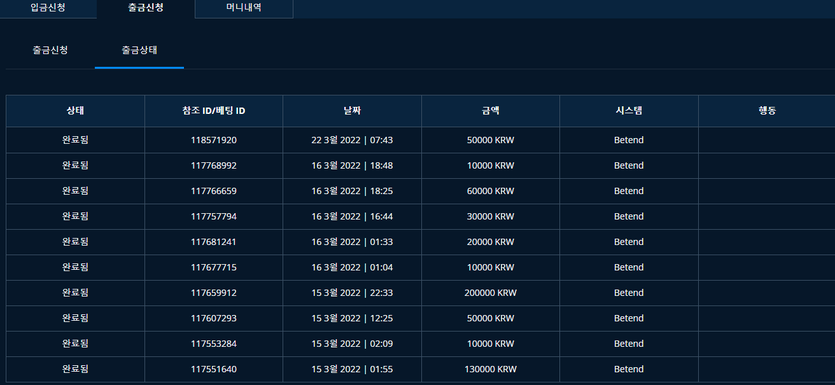Click date 15 3월 2022 | 22:33
Screen dimensions: 835x385
pyautogui.click(x=352, y=293)
